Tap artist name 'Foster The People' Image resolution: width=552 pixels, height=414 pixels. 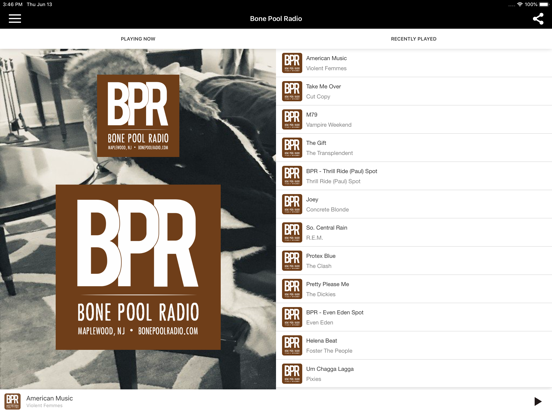coord(329,351)
